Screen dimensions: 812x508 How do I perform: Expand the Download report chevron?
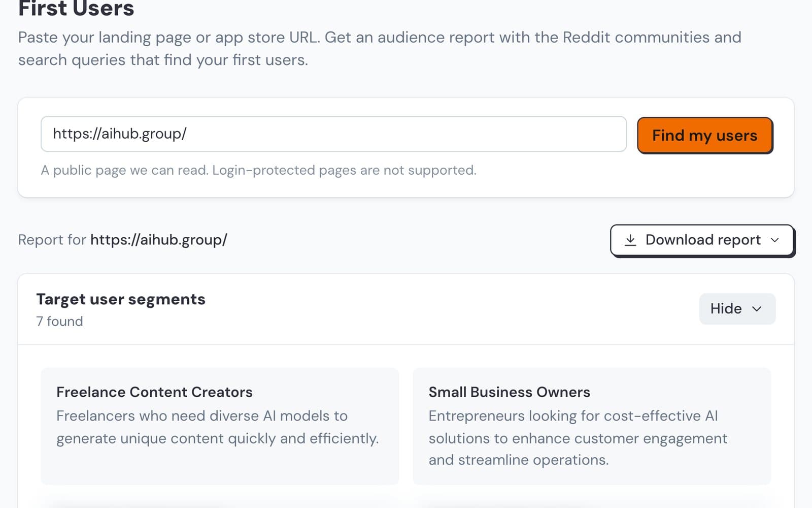tap(774, 240)
